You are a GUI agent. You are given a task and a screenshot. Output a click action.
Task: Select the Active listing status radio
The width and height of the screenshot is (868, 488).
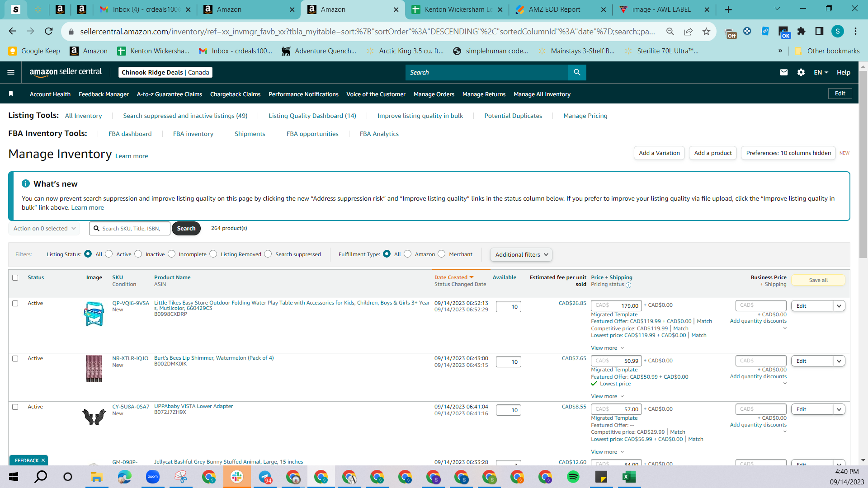click(x=109, y=254)
